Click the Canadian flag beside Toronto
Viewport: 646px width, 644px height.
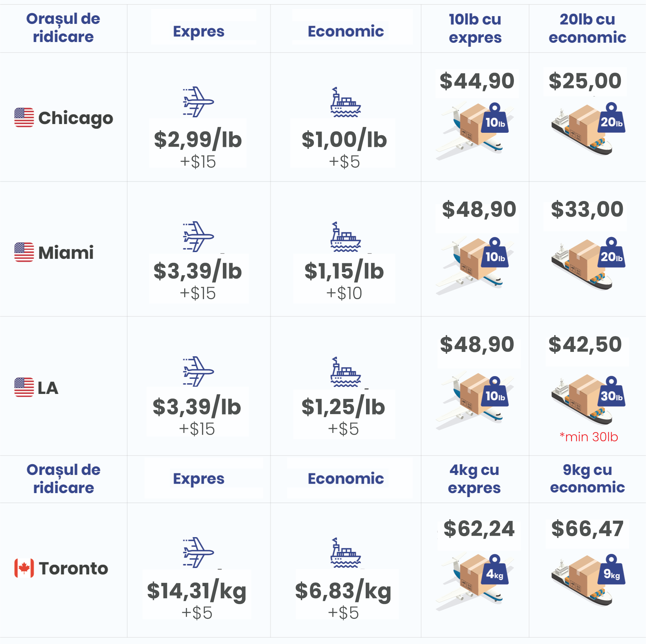24,568
